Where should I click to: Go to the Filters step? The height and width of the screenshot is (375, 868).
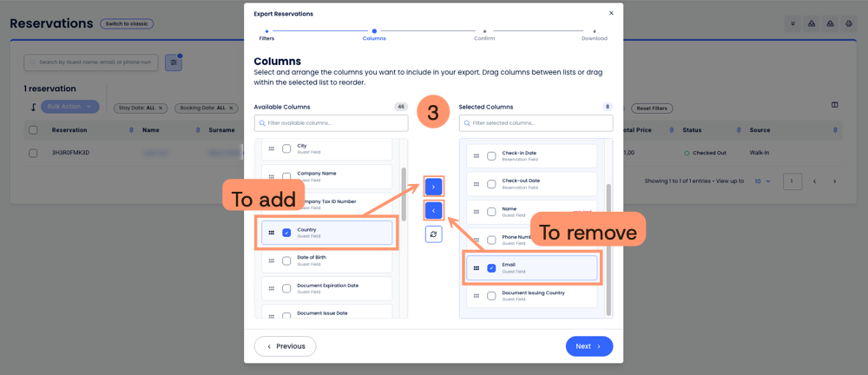tap(266, 36)
